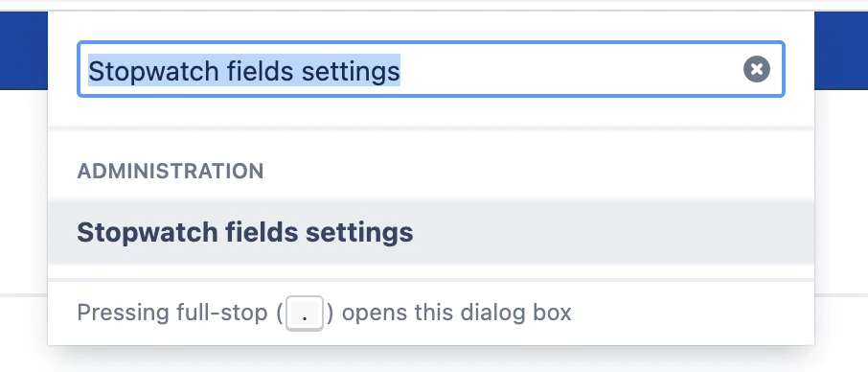Image resolution: width=868 pixels, height=372 pixels.
Task: Click the word 'Stopwatch' in the result row
Action: [147, 232]
